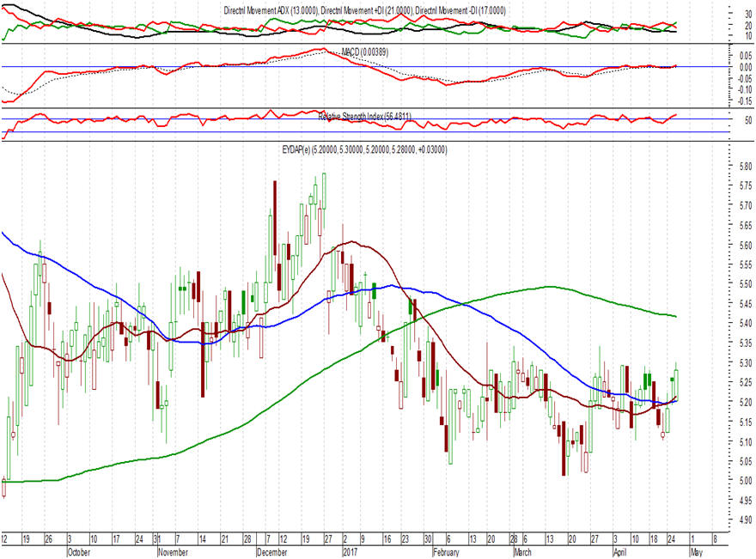The width and height of the screenshot is (756, 559).
Task: Click the 26 date tick label
Action: click(48, 538)
